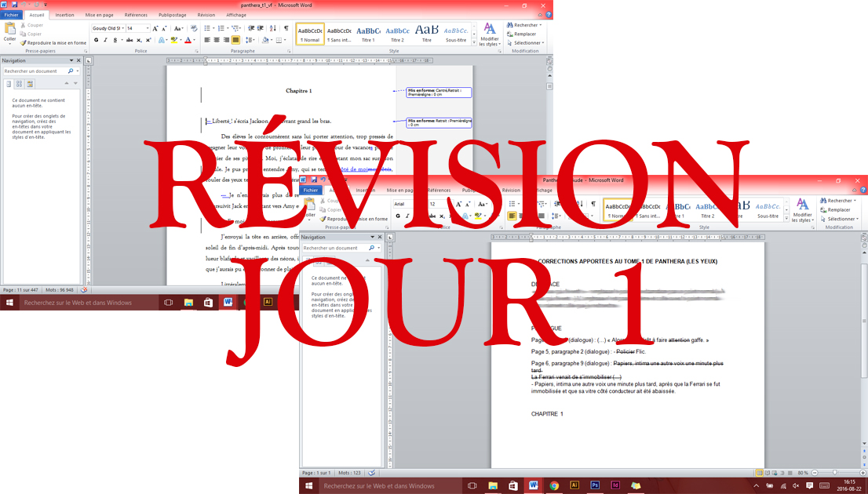Click shrink font icon in panthera_t1_vf window
Viewport: 868px width, 494px height.
(x=164, y=28)
